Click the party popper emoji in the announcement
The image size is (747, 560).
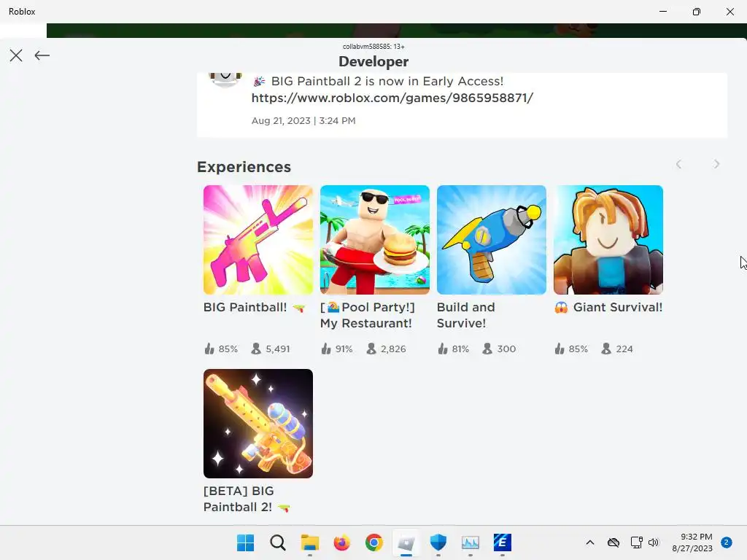click(x=259, y=82)
